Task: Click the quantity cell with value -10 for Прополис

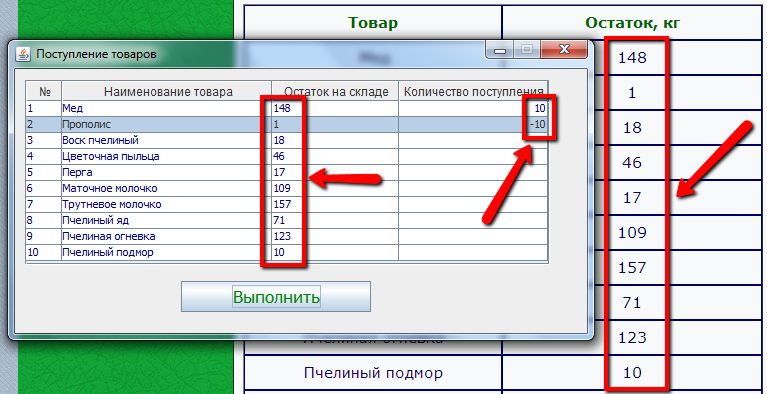Action: click(x=474, y=124)
